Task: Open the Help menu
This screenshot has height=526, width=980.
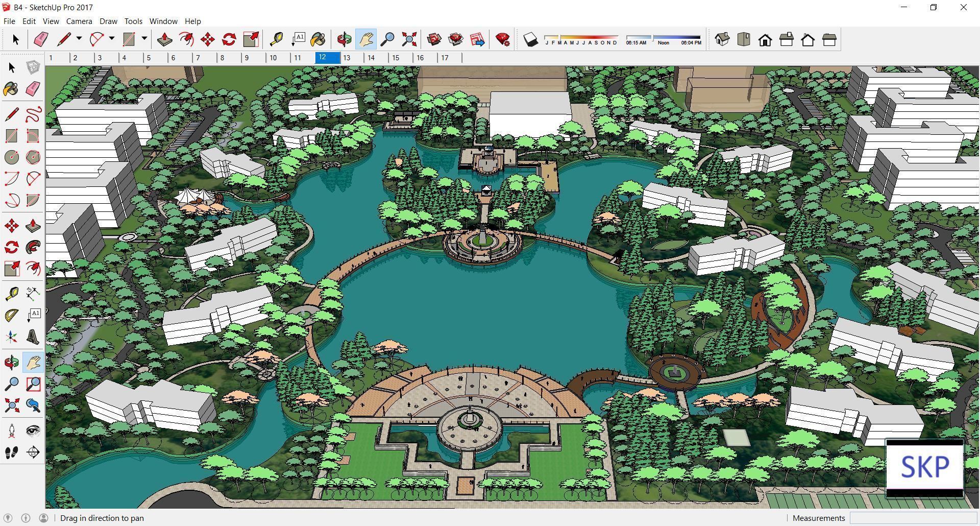Action: [x=192, y=21]
